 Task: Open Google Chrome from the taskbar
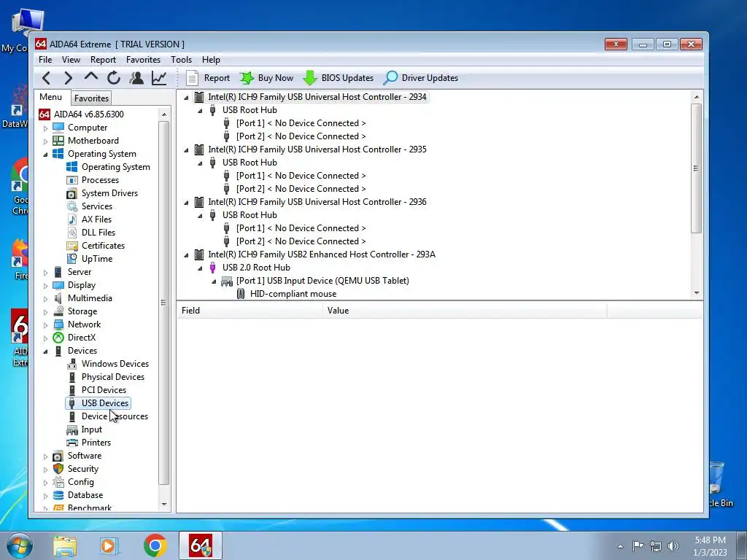[x=155, y=545]
